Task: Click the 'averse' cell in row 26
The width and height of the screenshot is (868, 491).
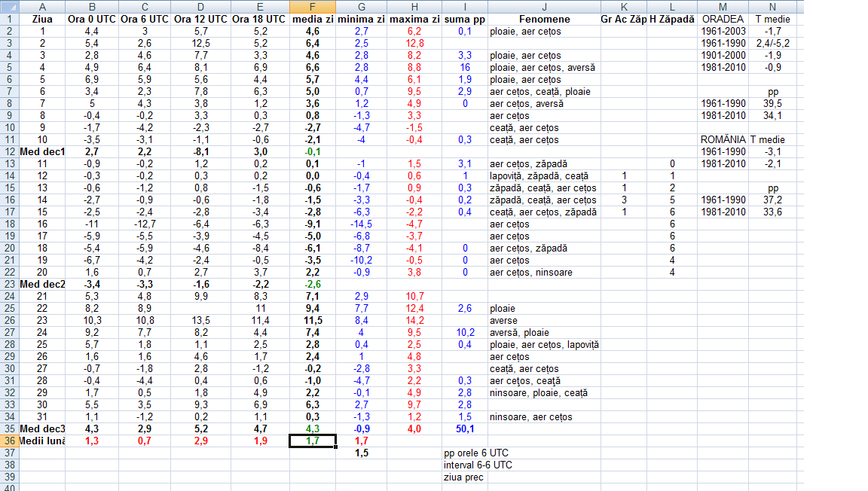Action: (x=544, y=321)
